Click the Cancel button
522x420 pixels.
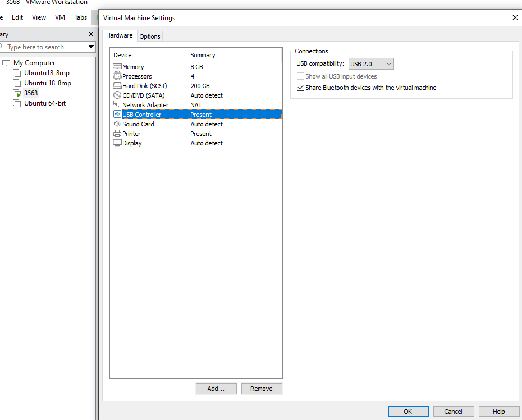(453, 412)
